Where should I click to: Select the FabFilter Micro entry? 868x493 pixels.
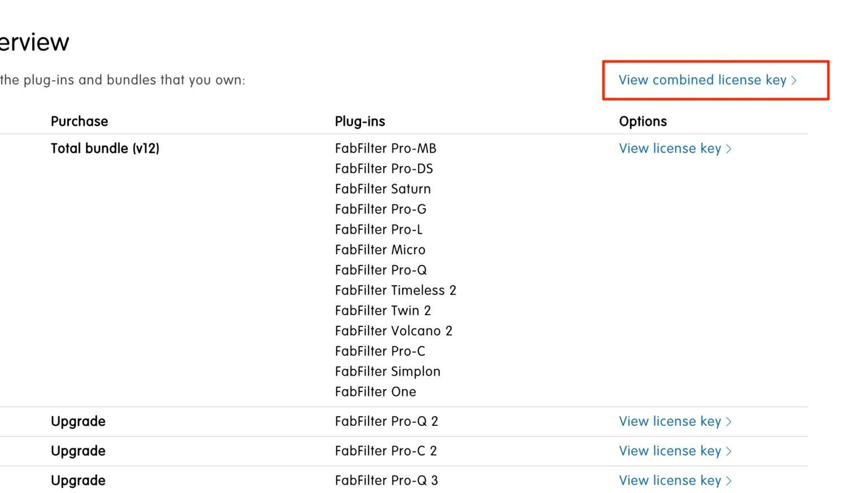380,250
